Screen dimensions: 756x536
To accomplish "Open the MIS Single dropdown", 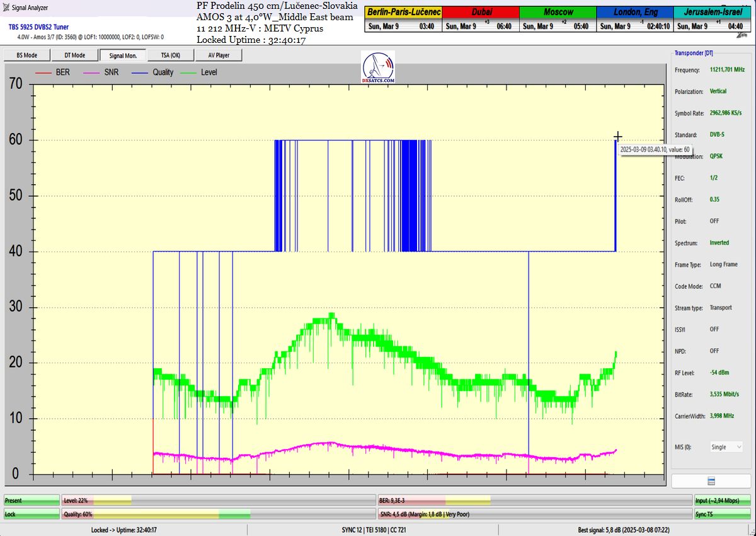I will pos(726,447).
